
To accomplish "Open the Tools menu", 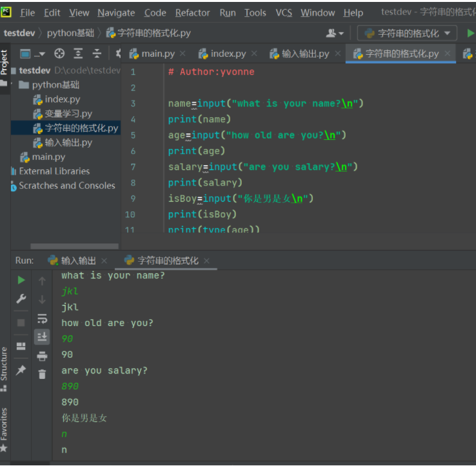I will pos(255,13).
